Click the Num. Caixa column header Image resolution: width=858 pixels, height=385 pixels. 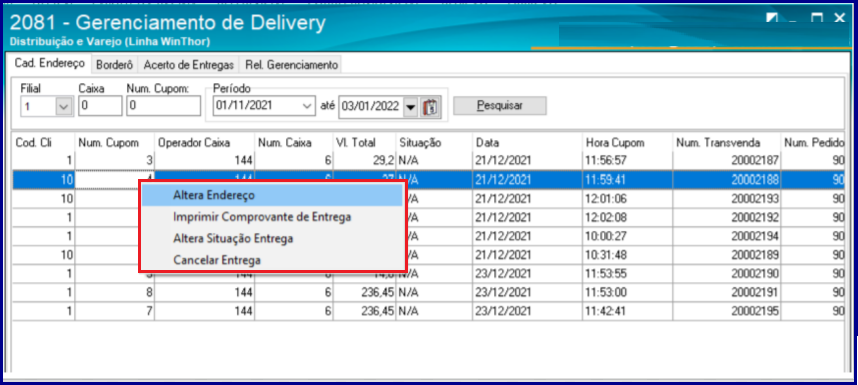click(x=294, y=143)
